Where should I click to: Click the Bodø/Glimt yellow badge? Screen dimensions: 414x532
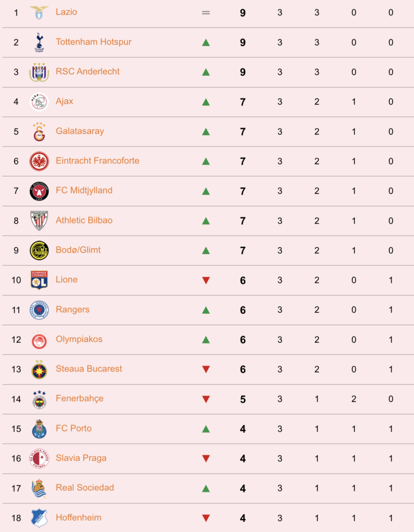tap(39, 250)
